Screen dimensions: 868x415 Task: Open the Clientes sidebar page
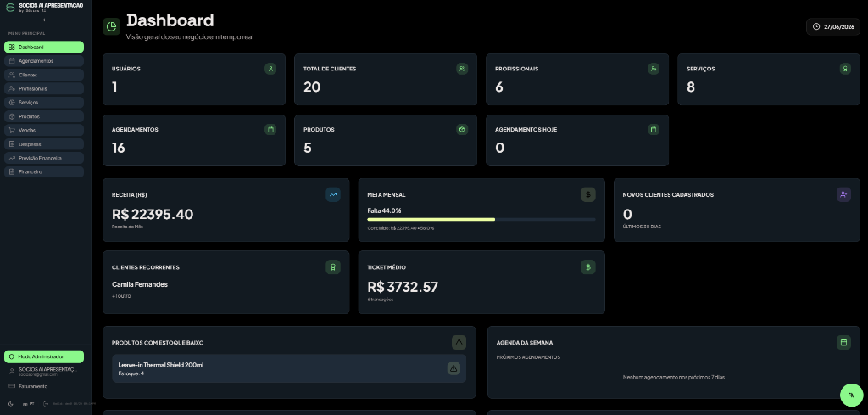pyautogui.click(x=44, y=75)
